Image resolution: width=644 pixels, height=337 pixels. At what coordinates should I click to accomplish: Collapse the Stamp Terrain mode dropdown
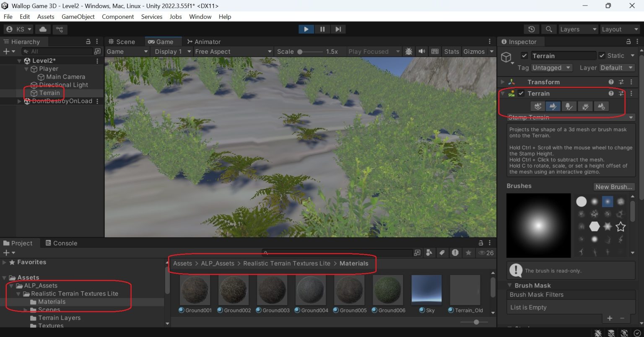coord(631,117)
